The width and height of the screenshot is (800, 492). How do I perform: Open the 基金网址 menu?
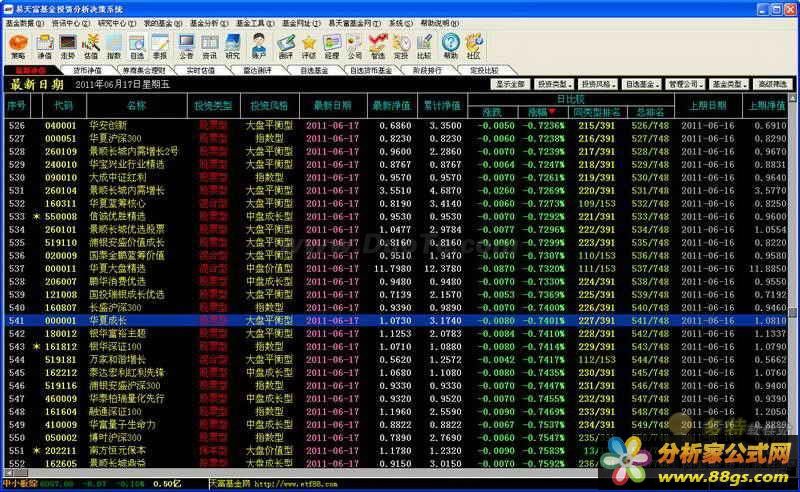pos(301,23)
